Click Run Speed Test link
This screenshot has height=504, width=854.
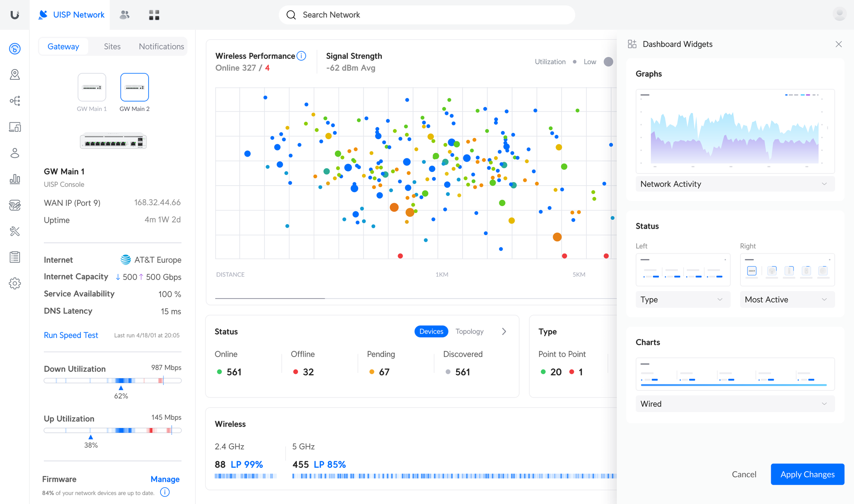tap(71, 335)
